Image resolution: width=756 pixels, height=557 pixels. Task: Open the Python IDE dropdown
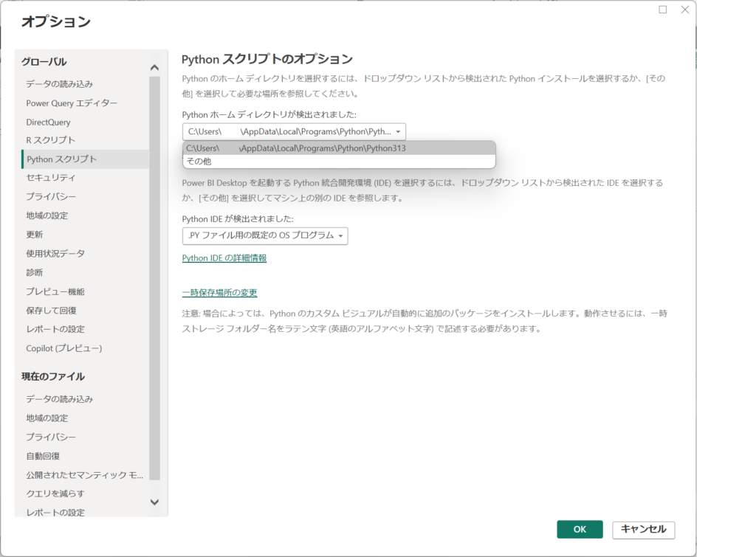pyautogui.click(x=265, y=235)
